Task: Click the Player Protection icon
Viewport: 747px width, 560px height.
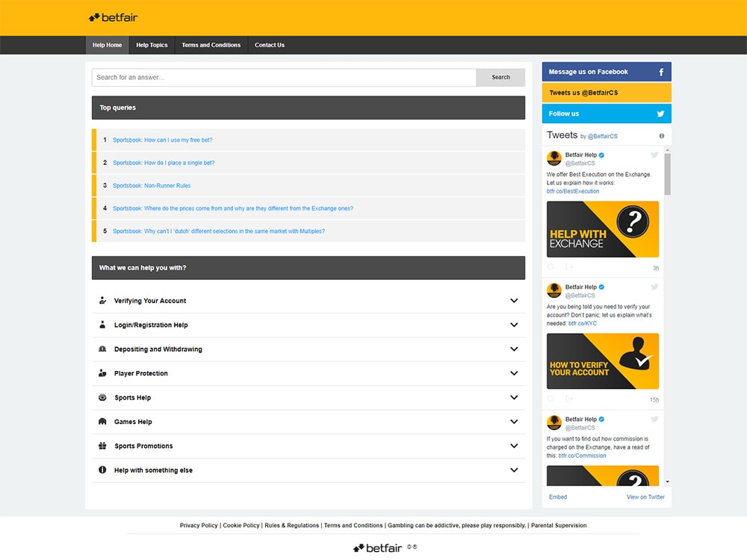Action: [x=102, y=373]
